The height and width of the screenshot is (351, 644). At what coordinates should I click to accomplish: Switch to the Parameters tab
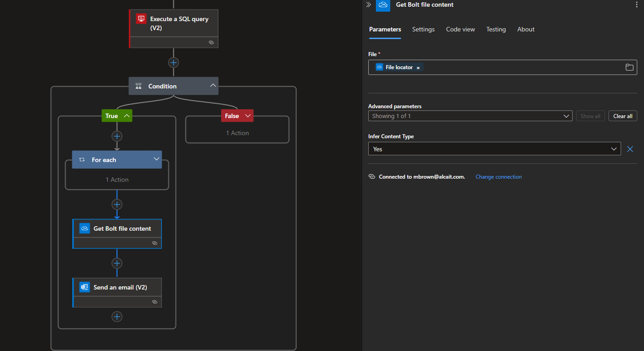[385, 29]
